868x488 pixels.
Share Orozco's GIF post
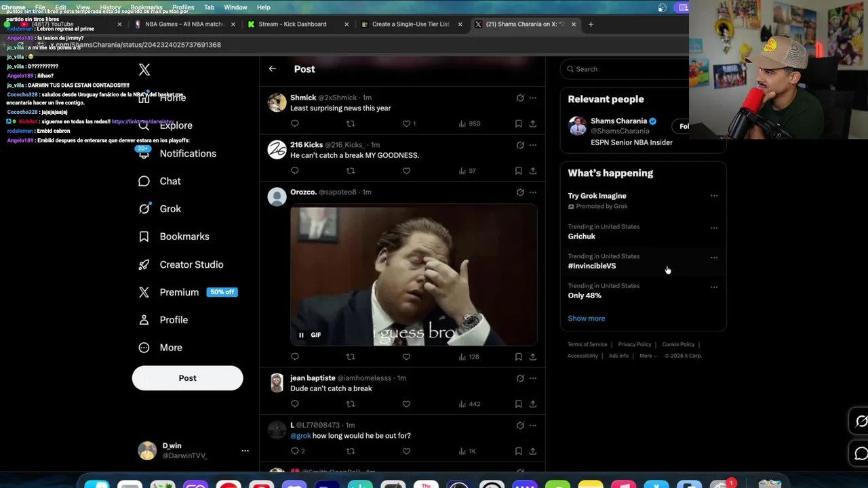click(x=533, y=357)
